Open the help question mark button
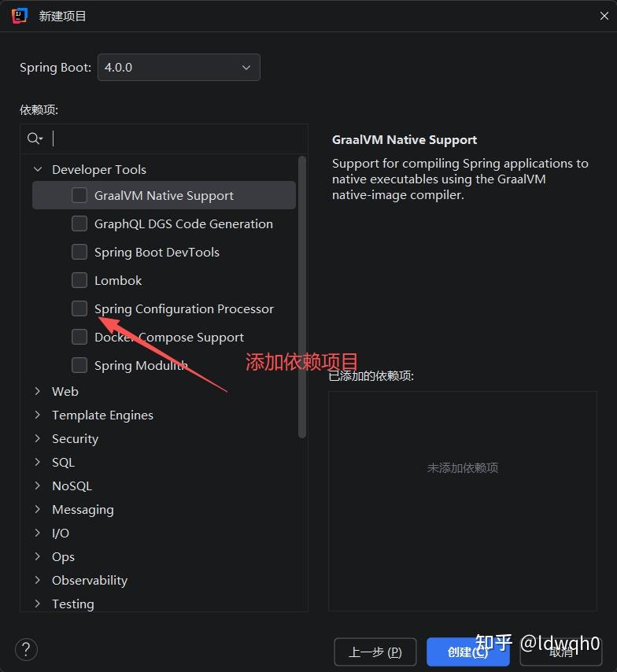The image size is (617, 672). click(x=26, y=649)
